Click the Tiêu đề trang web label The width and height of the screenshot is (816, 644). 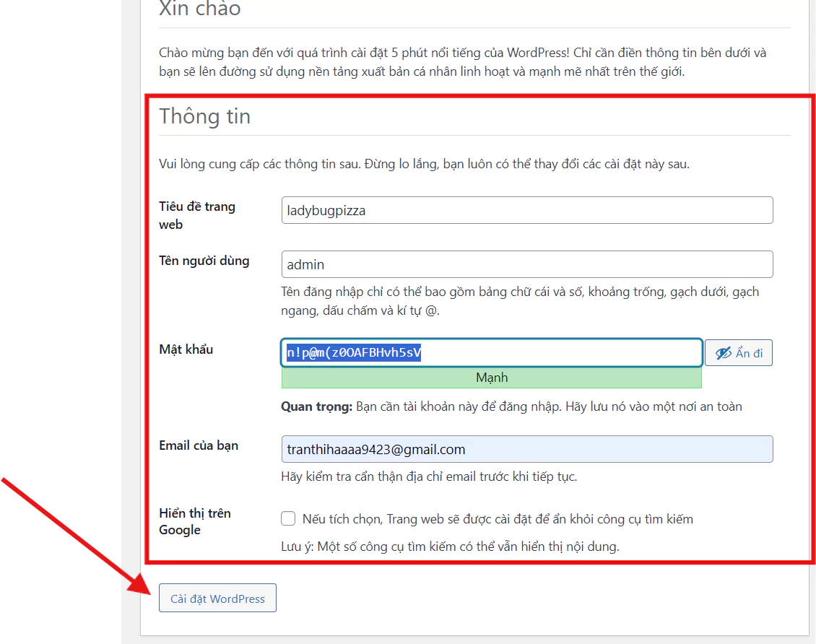point(197,215)
